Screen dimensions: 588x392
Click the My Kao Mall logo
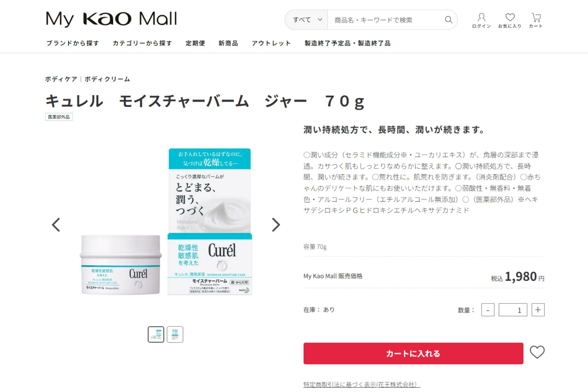[x=111, y=19]
